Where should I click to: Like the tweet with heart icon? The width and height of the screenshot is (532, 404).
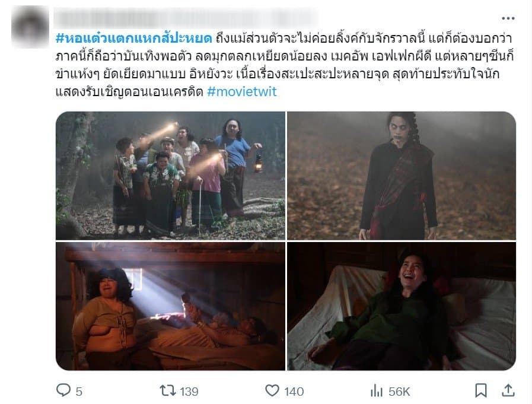pyautogui.click(x=272, y=390)
